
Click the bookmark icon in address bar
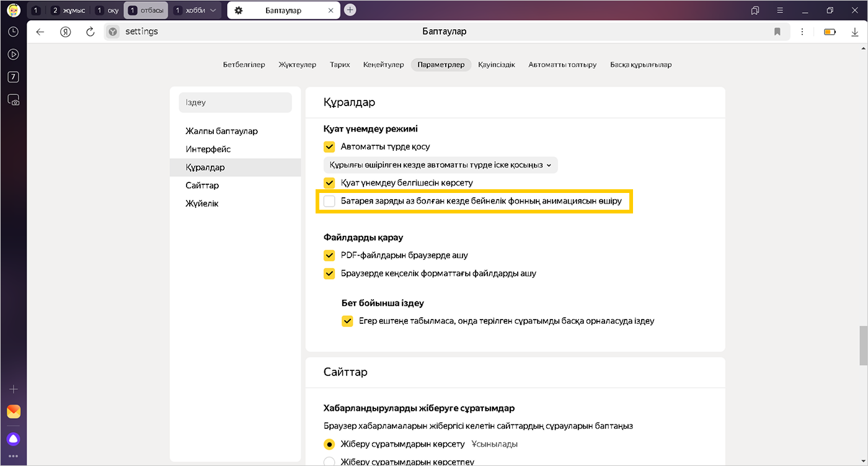[777, 32]
